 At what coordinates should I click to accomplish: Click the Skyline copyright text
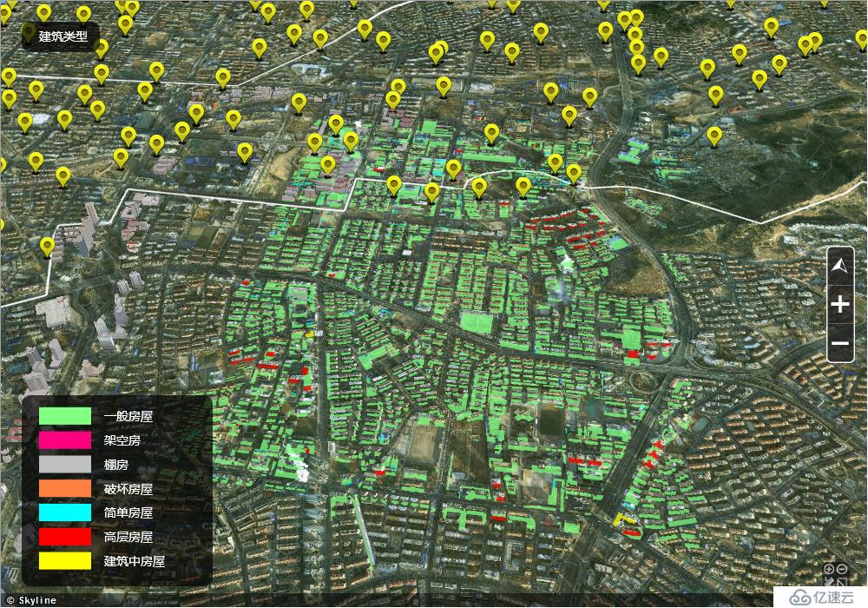click(32, 600)
